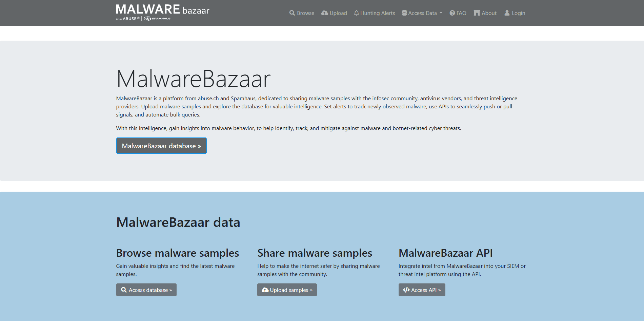644x321 pixels.
Task: Click the MALWARE bazaar logo
Action: [x=162, y=9]
